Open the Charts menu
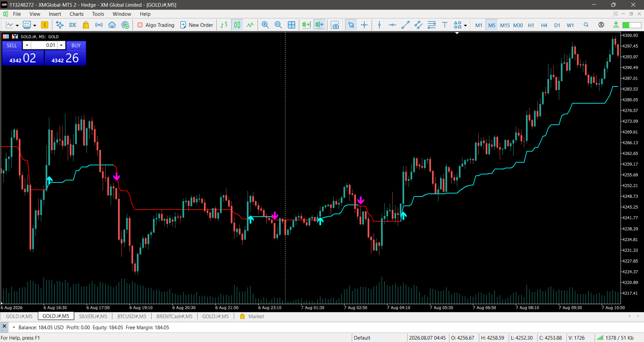The height and width of the screenshot is (342, 644). [x=76, y=14]
